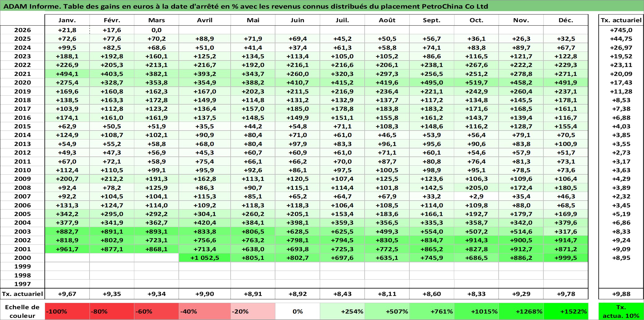The height and width of the screenshot is (320, 644).
Task: Select the Déc. column header
Action: click(x=566, y=20)
